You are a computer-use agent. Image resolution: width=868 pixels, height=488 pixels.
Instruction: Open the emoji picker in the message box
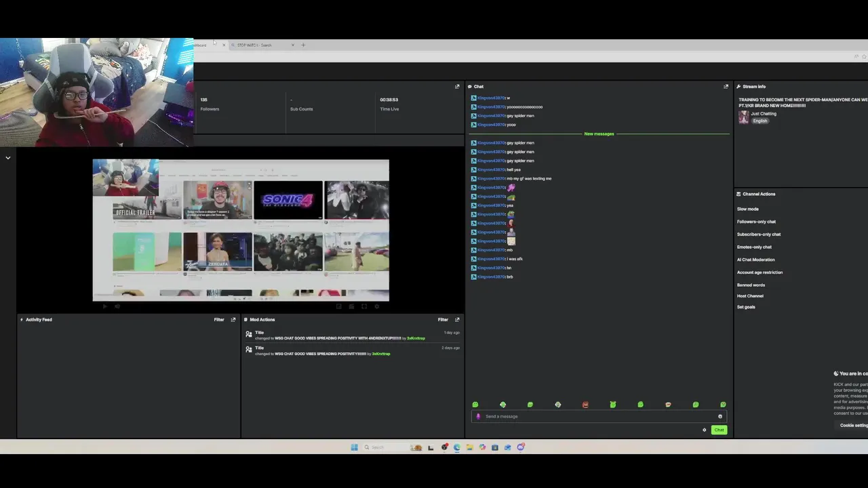(x=720, y=416)
